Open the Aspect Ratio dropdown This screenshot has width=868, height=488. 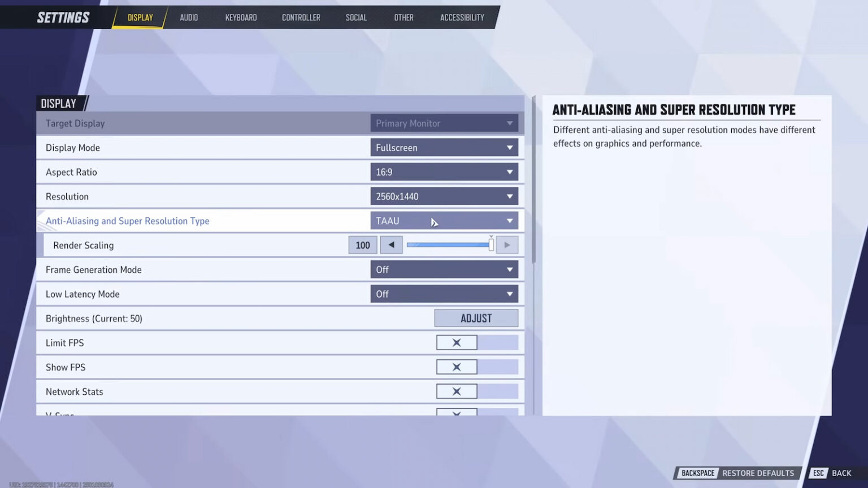point(444,172)
